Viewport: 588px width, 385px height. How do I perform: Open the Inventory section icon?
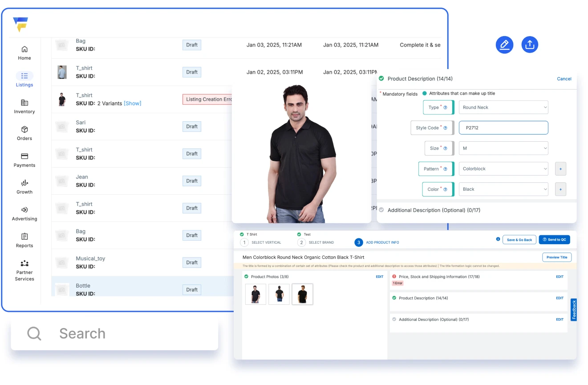[24, 102]
